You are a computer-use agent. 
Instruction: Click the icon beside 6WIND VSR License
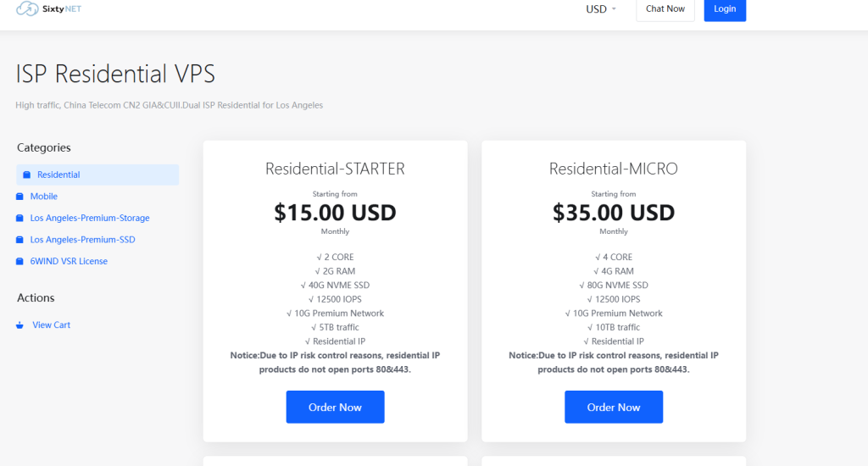(19, 262)
